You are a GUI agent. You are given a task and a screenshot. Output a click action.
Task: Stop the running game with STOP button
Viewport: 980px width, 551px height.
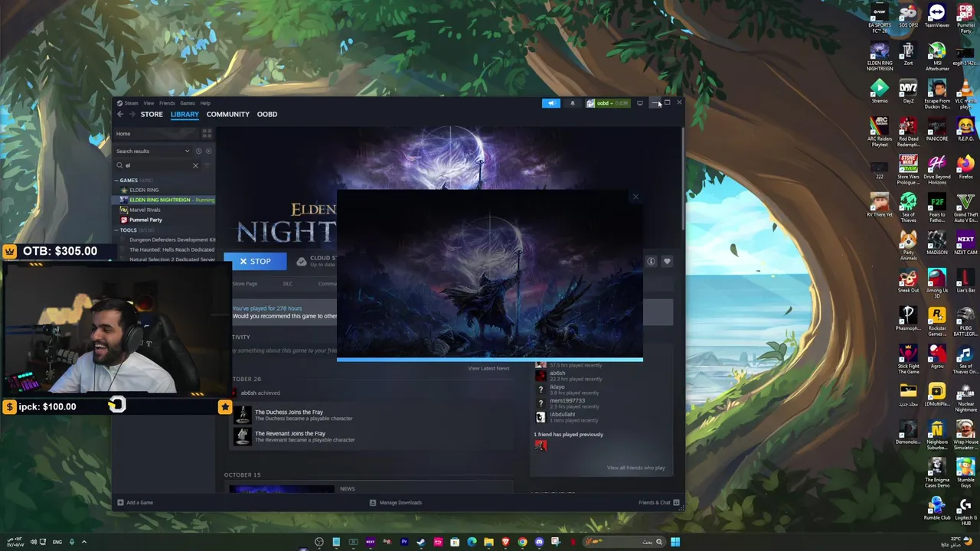click(255, 262)
